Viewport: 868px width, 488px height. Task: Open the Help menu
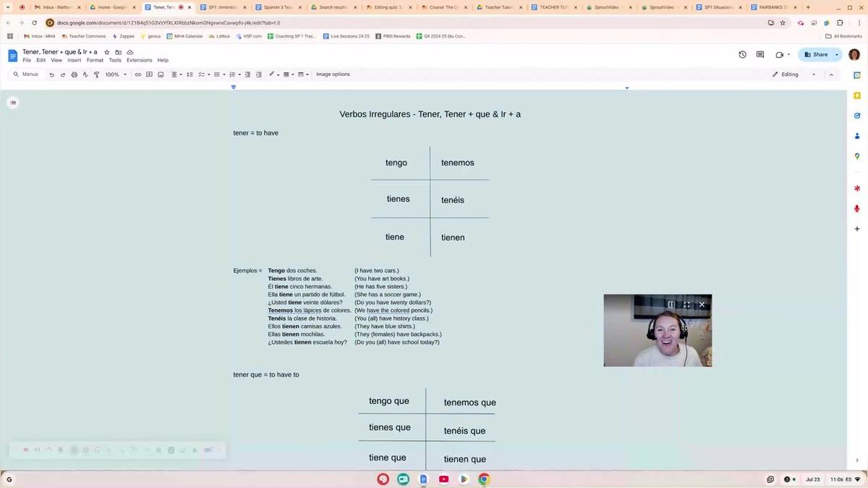163,60
